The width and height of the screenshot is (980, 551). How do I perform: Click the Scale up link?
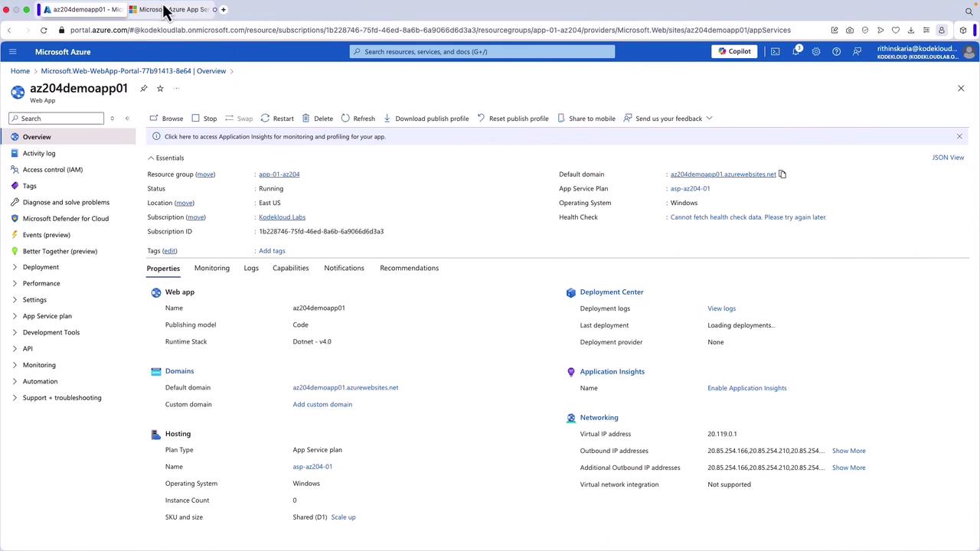[x=343, y=517]
